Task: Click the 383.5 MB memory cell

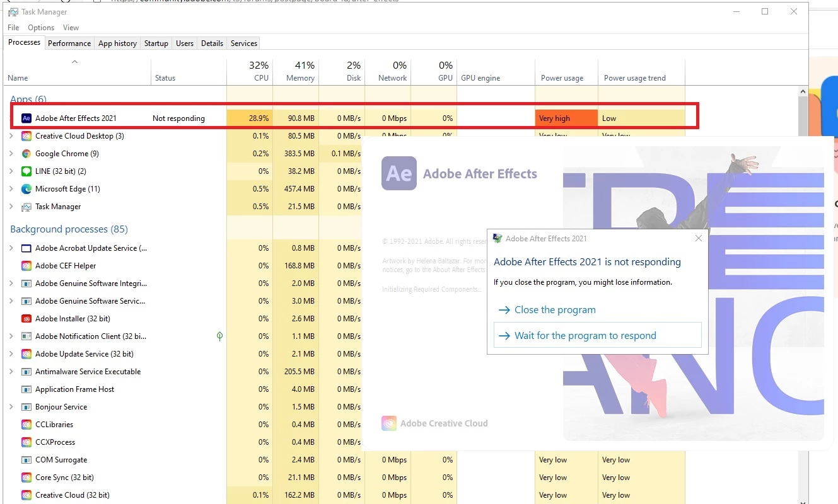Action: coord(296,154)
